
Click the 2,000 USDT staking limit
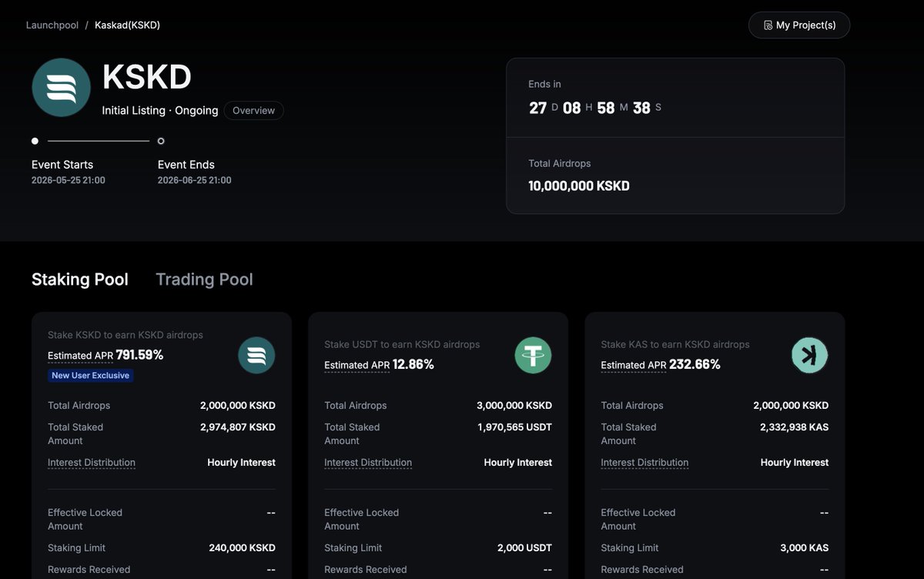pos(524,548)
